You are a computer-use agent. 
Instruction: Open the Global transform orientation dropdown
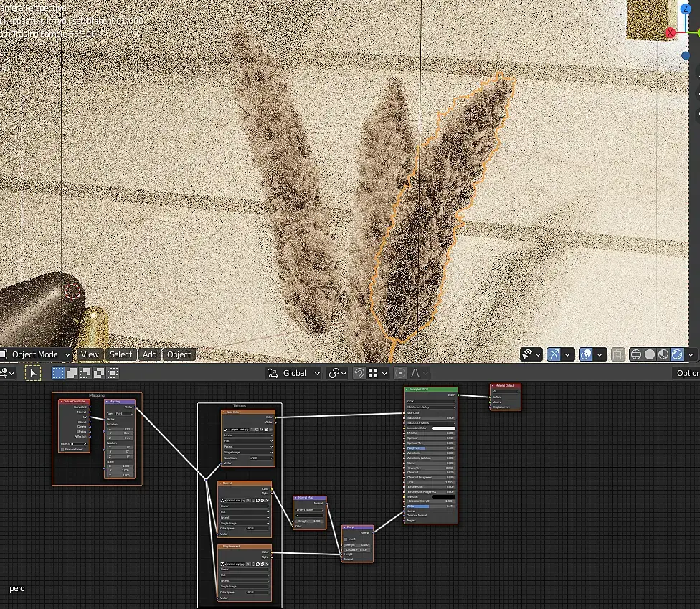294,373
